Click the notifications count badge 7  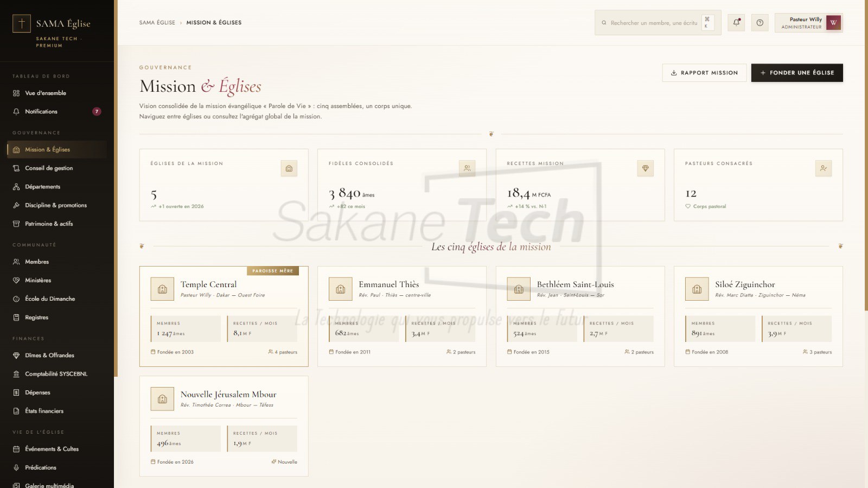click(97, 111)
